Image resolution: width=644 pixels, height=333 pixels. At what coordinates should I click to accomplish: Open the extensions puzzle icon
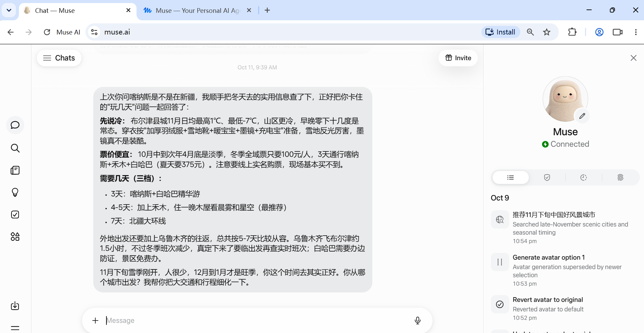572,32
